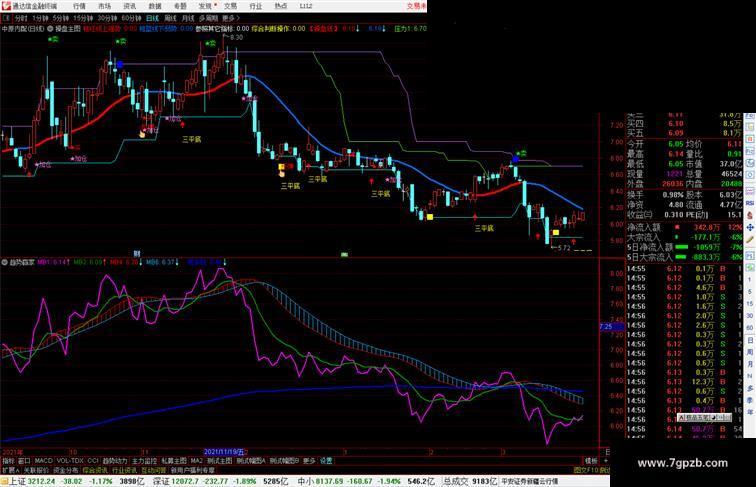Open the 资金分布 tab
Screen dimensions: 756x487
coord(66,470)
